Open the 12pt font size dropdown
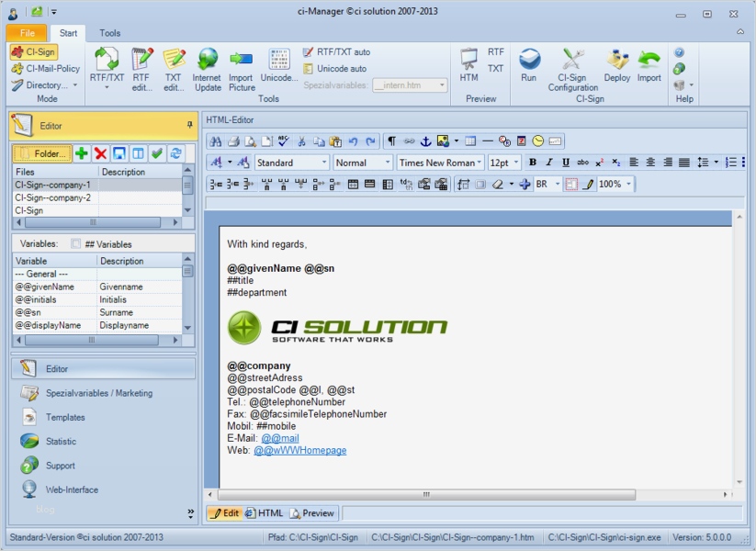The width and height of the screenshot is (756, 551). tap(504, 163)
